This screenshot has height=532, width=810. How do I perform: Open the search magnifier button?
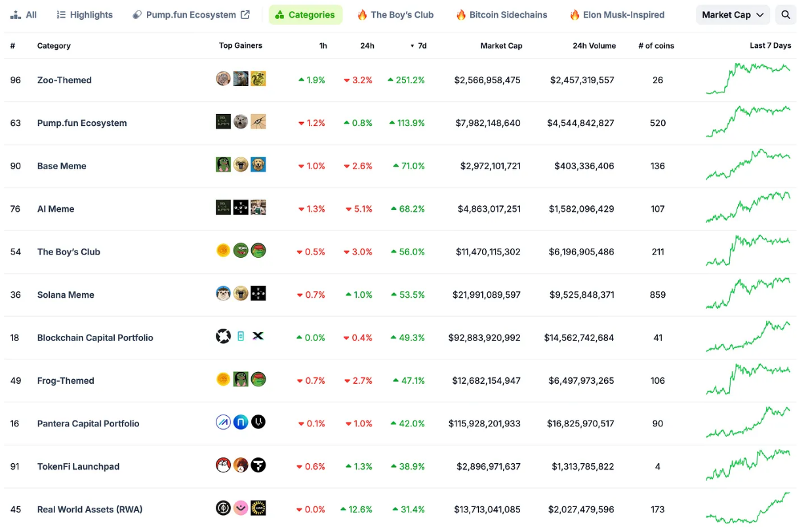(x=785, y=14)
